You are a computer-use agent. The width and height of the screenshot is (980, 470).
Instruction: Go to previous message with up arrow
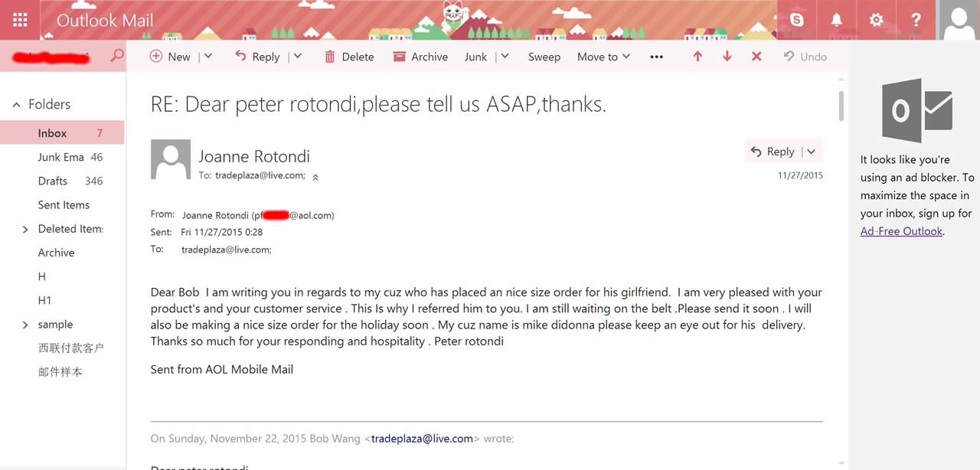pos(697,57)
